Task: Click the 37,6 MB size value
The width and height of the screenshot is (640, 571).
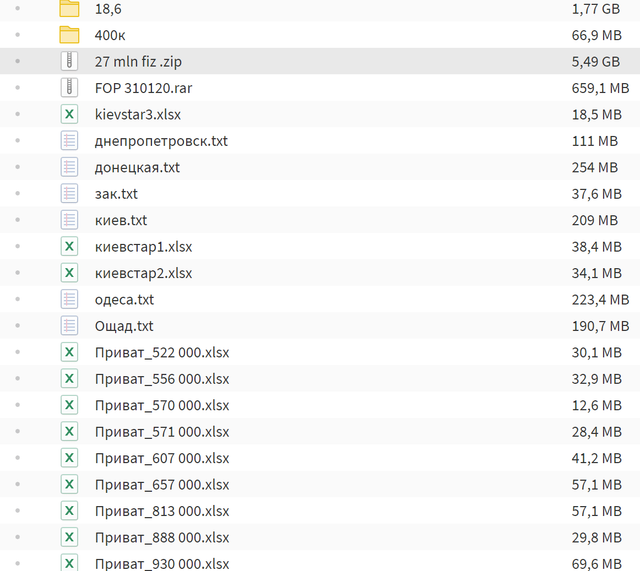Action: click(x=596, y=194)
